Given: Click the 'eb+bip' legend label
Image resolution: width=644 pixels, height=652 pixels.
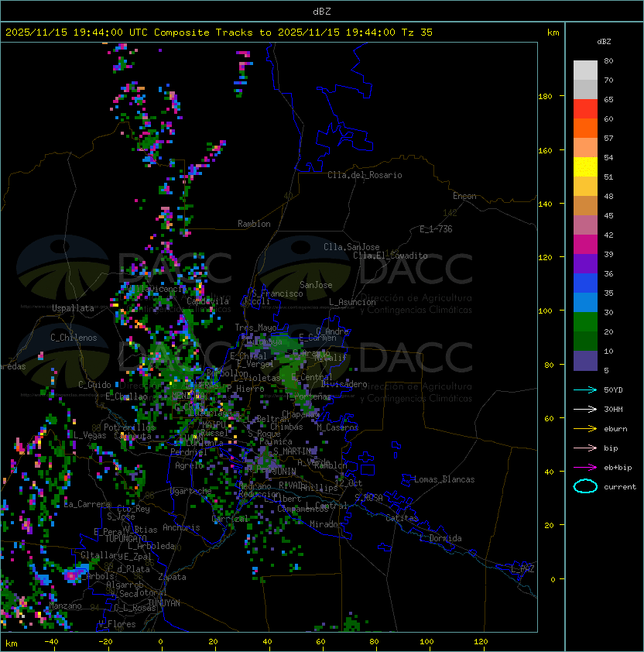Looking at the screenshot, I should 618,468.
